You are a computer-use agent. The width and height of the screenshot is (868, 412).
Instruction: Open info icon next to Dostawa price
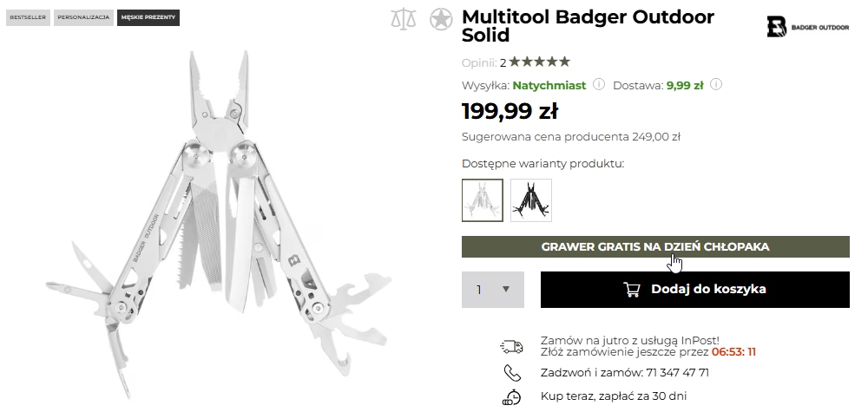click(716, 85)
